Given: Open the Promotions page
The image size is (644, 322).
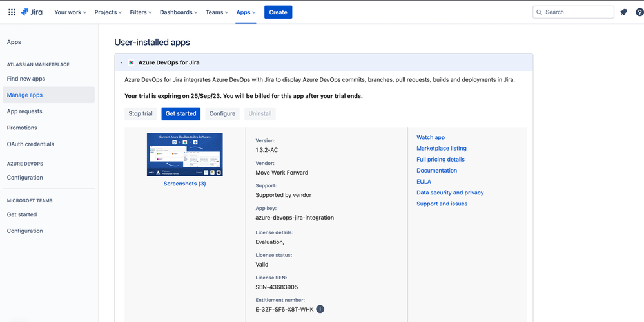Looking at the screenshot, I should click(22, 128).
